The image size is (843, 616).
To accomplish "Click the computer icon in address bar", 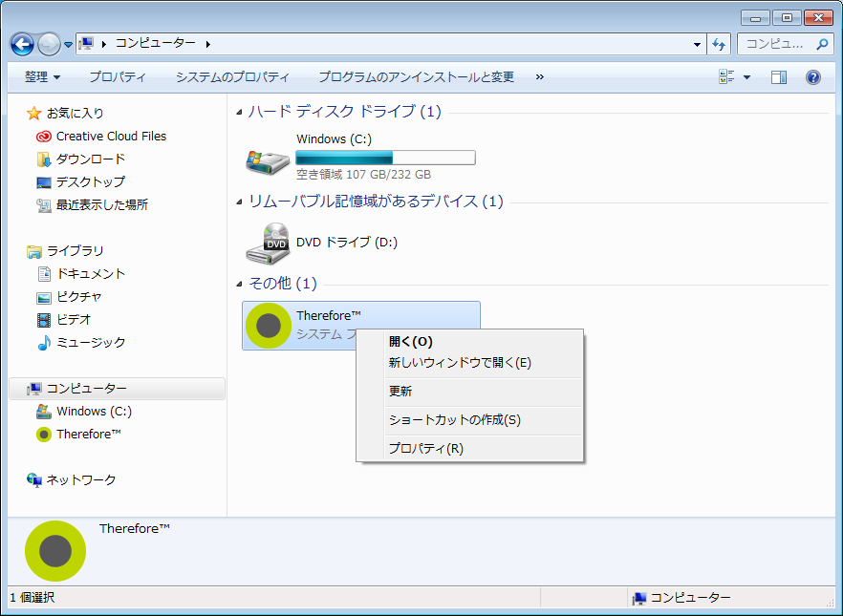I will [86, 44].
